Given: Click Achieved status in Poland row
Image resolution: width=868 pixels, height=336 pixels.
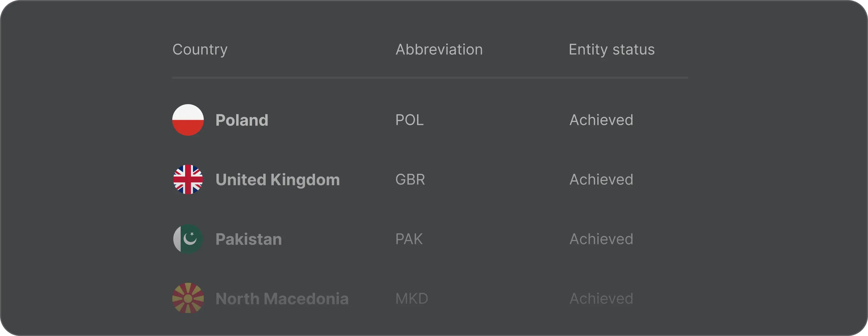Looking at the screenshot, I should coord(601,120).
